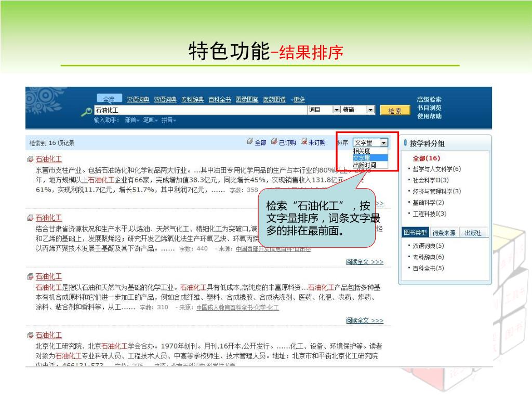This screenshot has height=399, width=532.
Task: Switch to 专科辞典 tab
Action: 192,99
